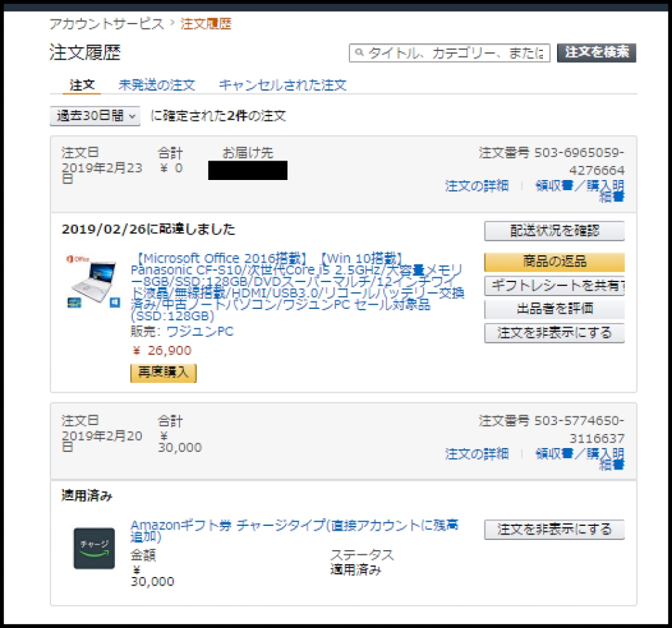Open the Amazonギフト券 チャージタイプ link
672x628 pixels.
(294, 531)
